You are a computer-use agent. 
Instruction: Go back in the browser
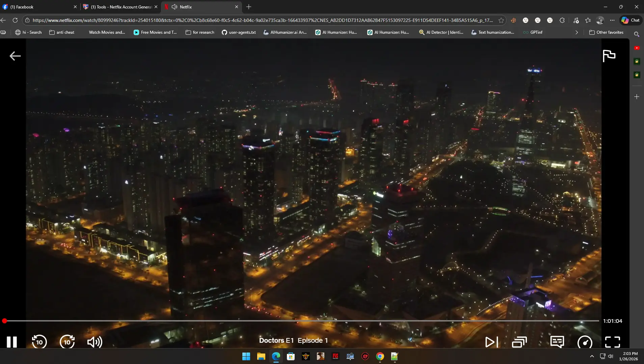[x=3, y=20]
